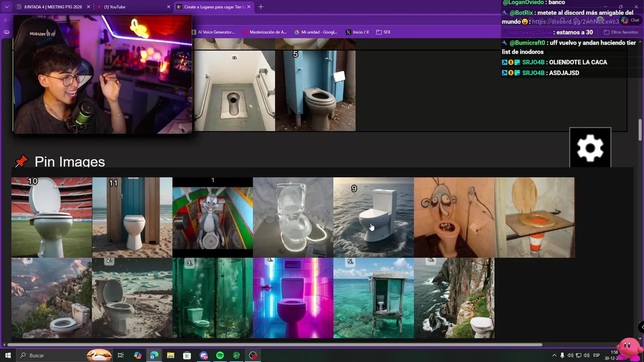Open the Windows Start menu
The height and width of the screenshot is (362, 644).
coord(8,355)
